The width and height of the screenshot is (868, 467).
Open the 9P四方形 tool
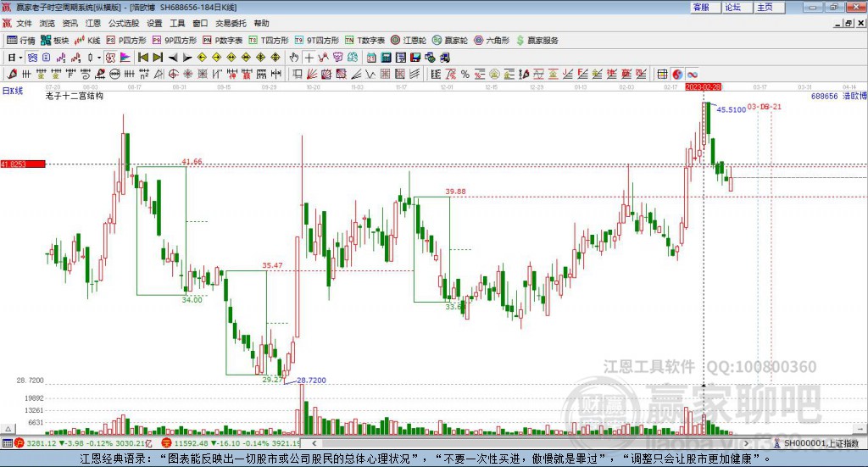click(175, 41)
